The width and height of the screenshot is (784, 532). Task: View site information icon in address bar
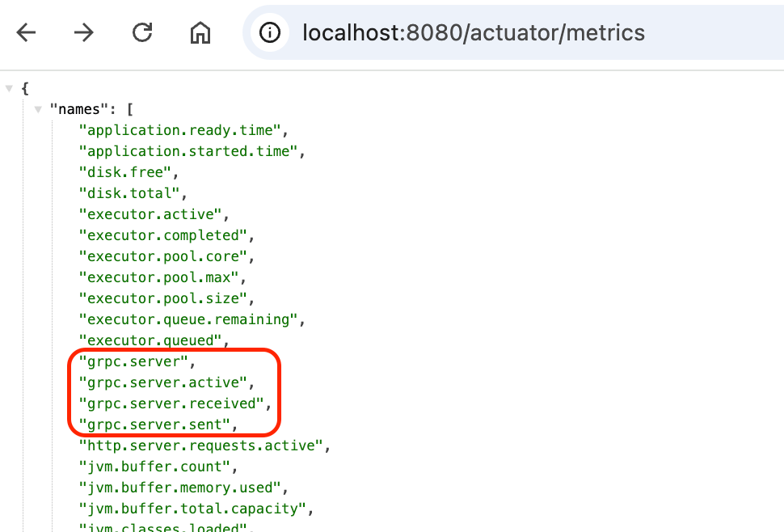[269, 32]
